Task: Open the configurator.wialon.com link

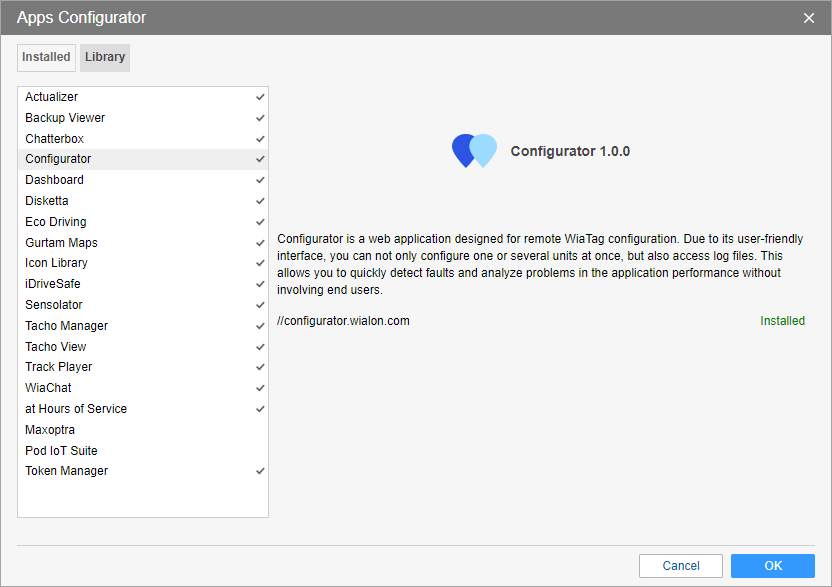Action: pos(343,321)
